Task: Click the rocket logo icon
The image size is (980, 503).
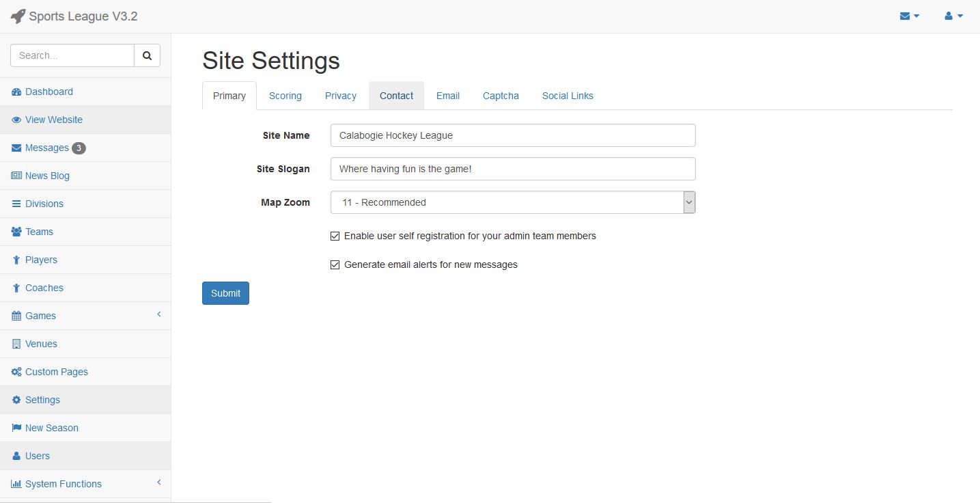Action: [18, 16]
